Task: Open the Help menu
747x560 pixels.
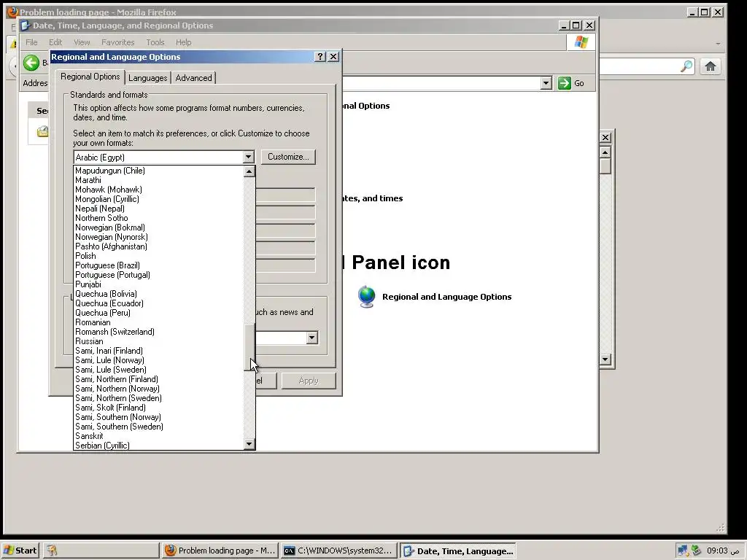Action: coord(183,42)
